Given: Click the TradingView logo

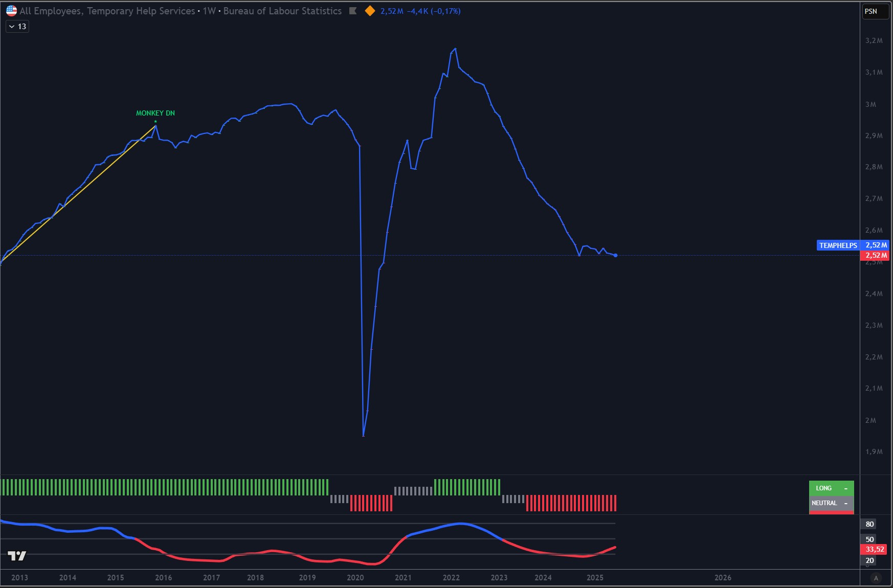Looking at the screenshot, I should [x=17, y=556].
